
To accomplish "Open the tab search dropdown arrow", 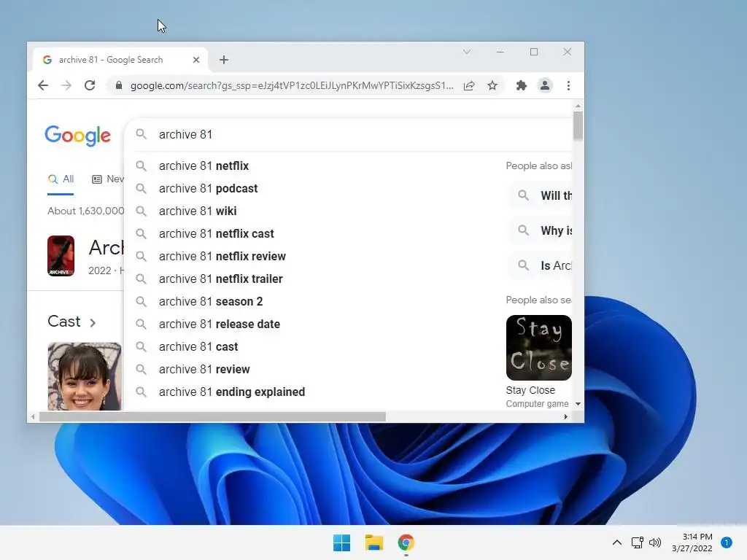I will tap(467, 52).
